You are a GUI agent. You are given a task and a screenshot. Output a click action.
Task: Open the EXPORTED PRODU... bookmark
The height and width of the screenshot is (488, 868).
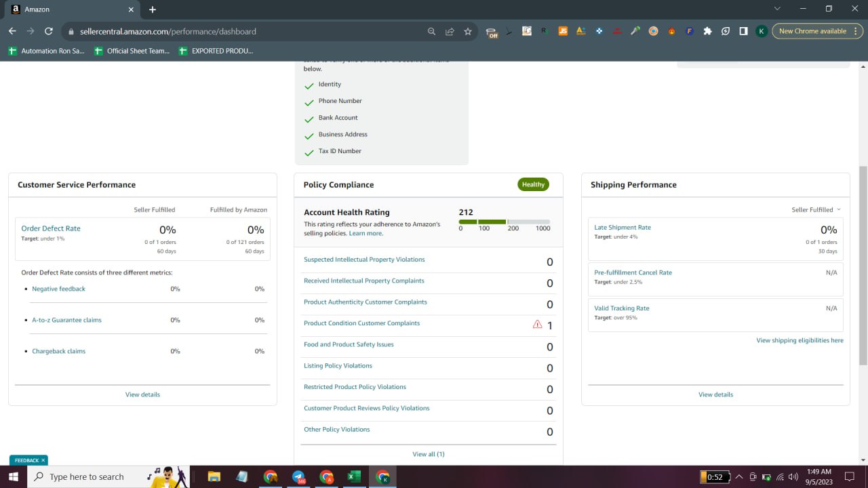coord(216,51)
